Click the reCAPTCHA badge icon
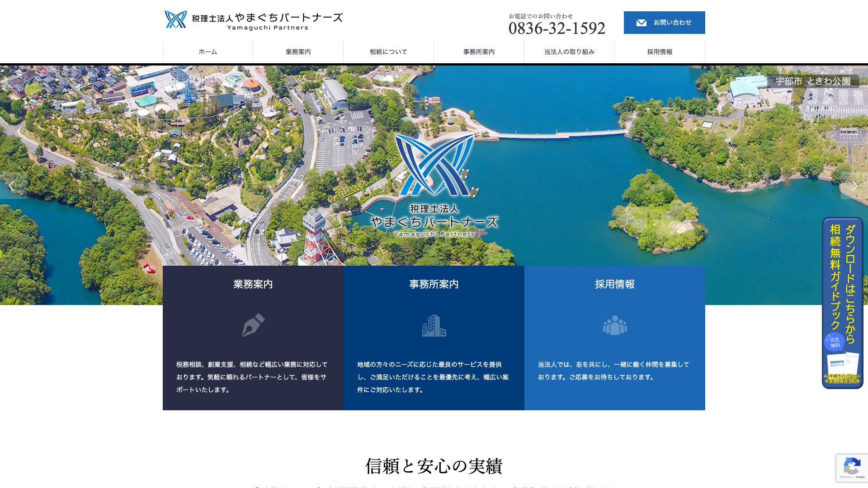 [x=852, y=467]
